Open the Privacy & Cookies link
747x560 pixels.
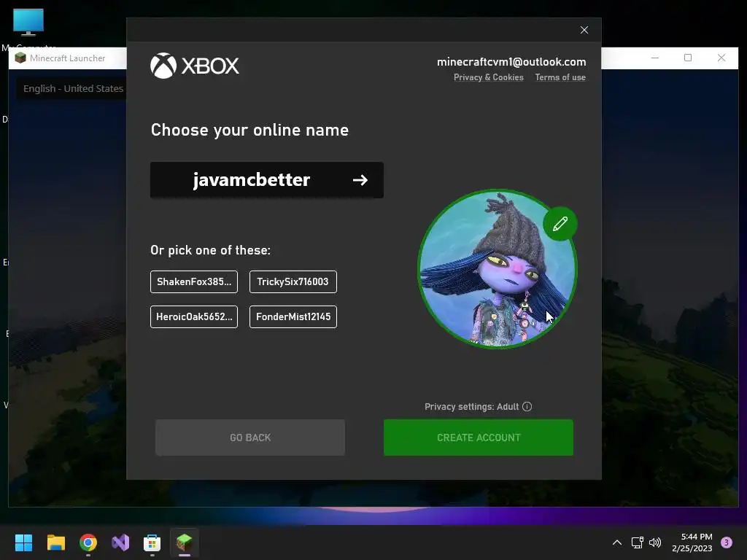coord(488,77)
